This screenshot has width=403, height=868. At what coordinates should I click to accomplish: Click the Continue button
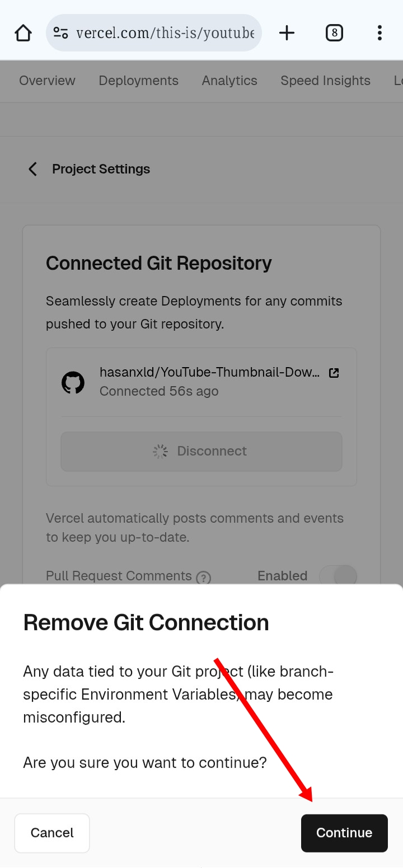coord(344,833)
